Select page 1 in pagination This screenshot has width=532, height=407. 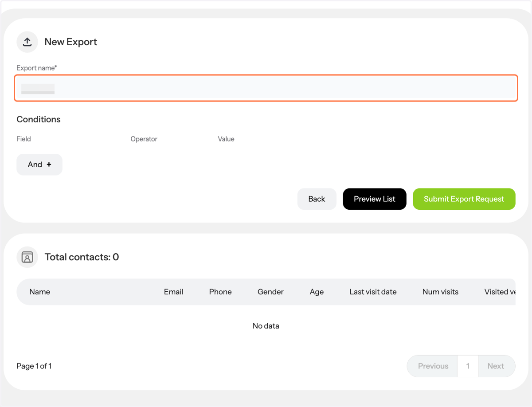[x=468, y=366]
